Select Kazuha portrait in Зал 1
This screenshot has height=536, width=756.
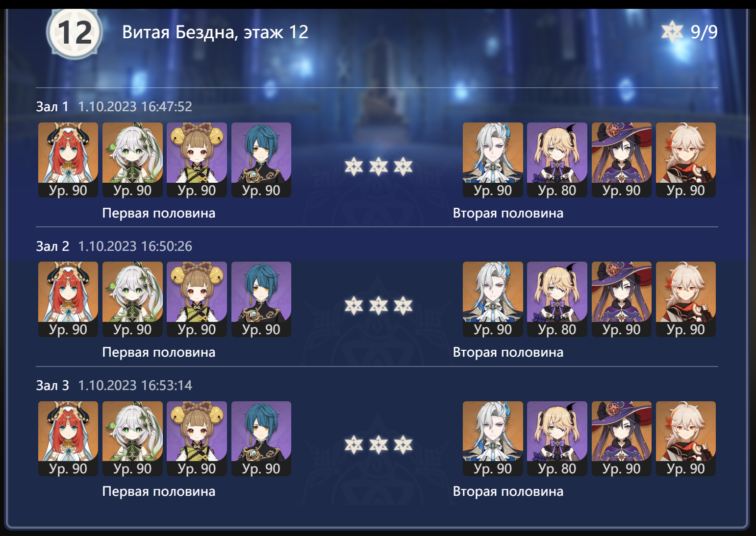[x=686, y=160]
